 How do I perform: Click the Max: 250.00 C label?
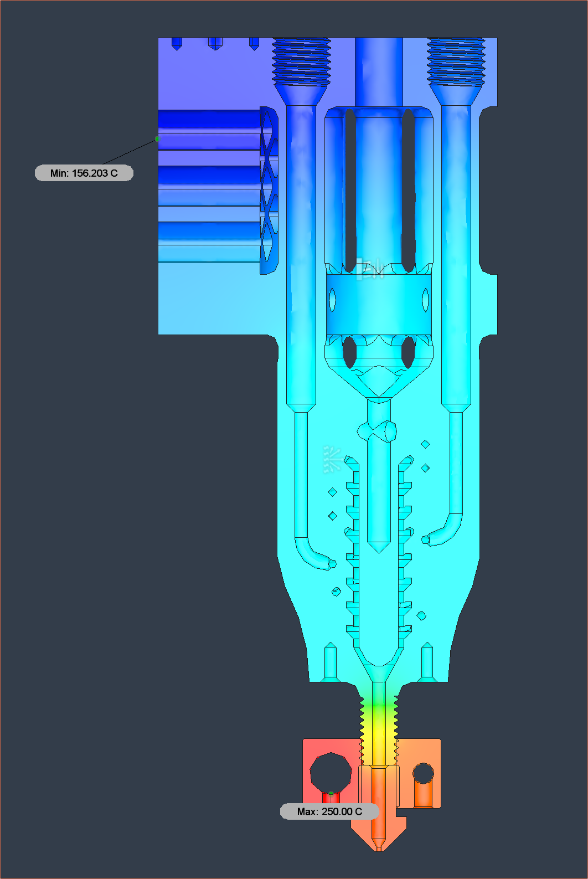point(329,811)
